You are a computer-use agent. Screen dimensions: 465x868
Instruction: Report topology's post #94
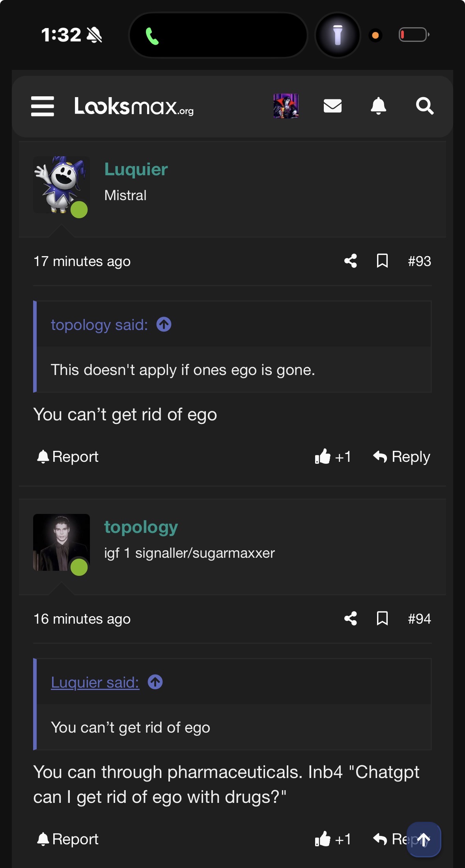(x=67, y=839)
